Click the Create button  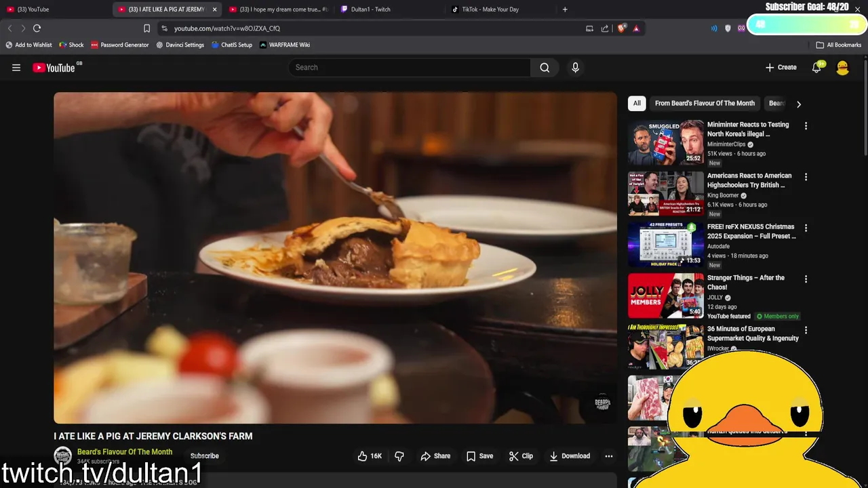[781, 68]
